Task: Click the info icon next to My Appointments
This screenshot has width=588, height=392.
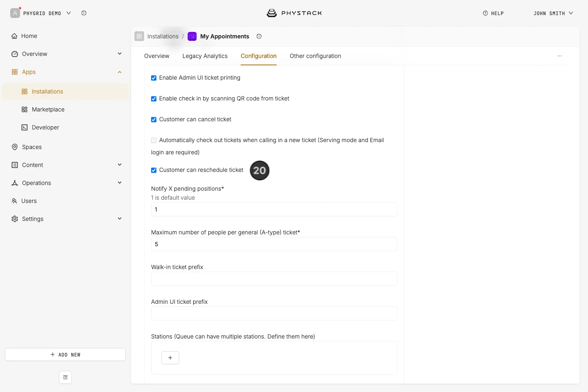Action: click(259, 36)
